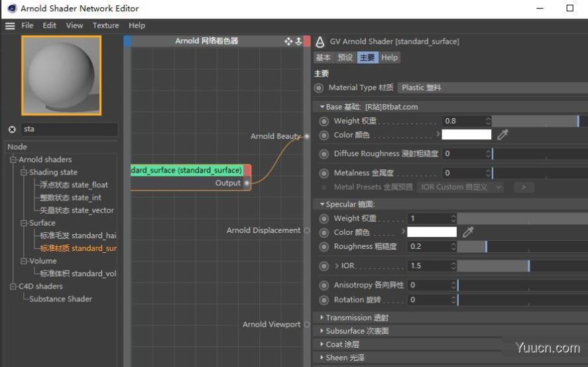Expand the Base Color sub-channels arrow

[438, 133]
